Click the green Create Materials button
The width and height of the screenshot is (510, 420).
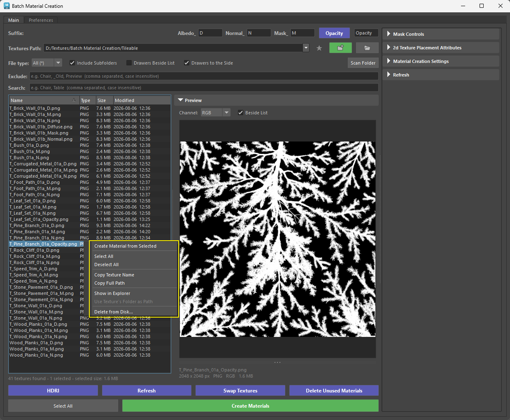(x=250, y=406)
